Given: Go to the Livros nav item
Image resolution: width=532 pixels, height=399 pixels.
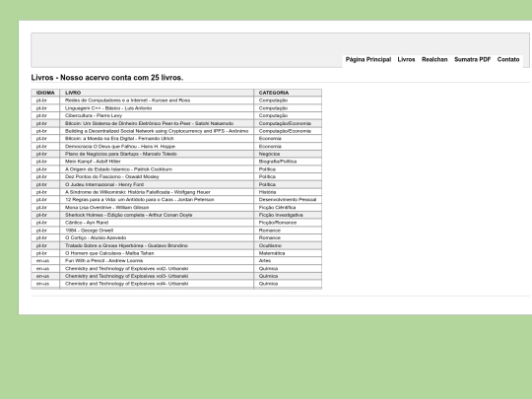Looking at the screenshot, I should (406, 59).
